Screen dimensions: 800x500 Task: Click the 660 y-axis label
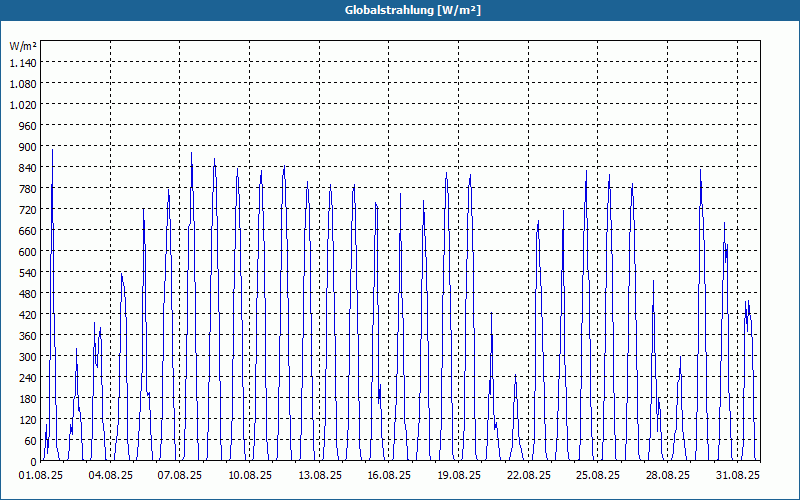[x=28, y=231]
